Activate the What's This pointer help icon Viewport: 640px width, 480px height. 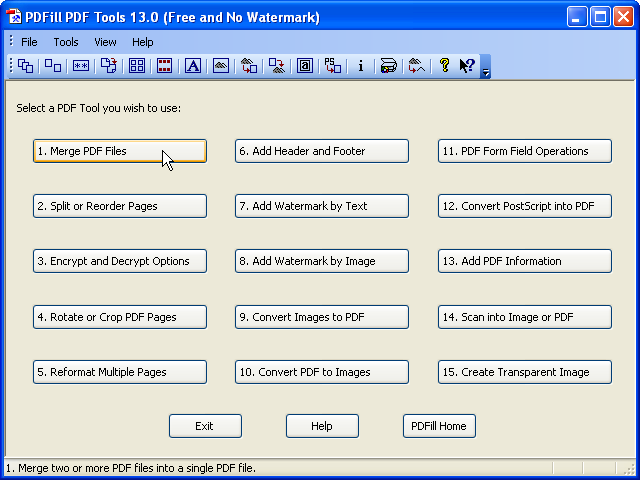pos(467,66)
